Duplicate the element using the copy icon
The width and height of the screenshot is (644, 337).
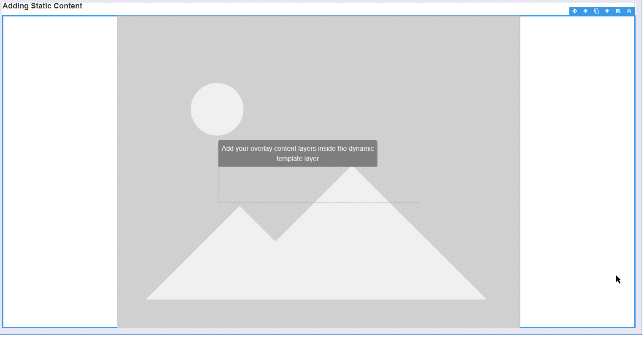596,11
